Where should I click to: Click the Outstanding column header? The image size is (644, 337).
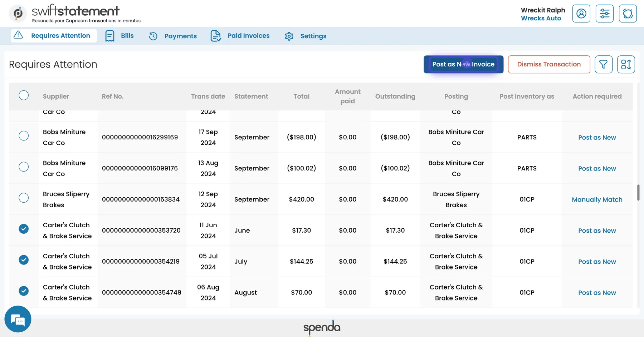tap(395, 96)
